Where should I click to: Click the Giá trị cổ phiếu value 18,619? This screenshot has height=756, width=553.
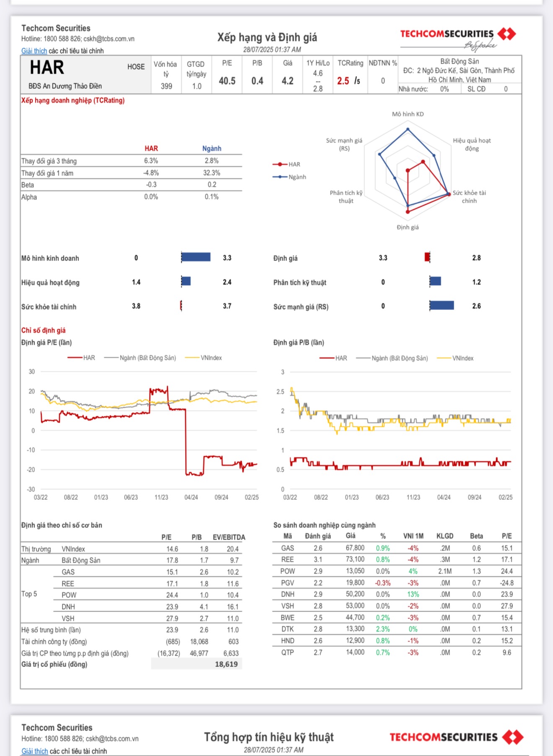226,664
